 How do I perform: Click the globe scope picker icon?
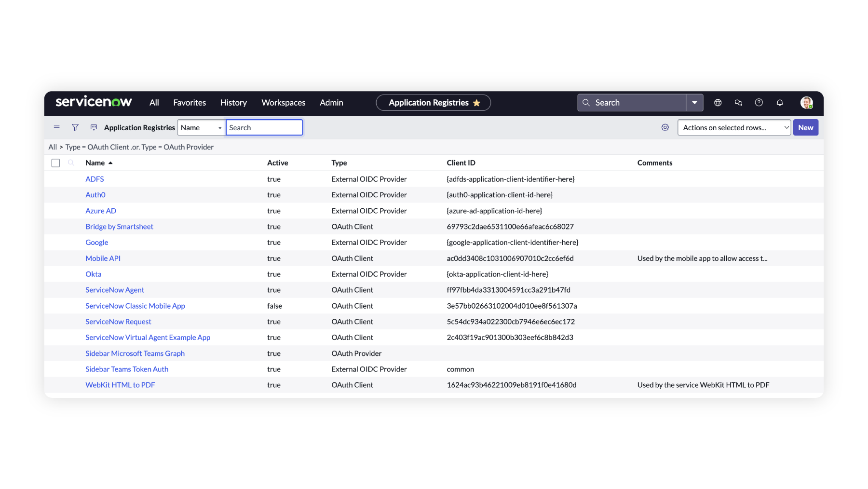[x=718, y=103]
